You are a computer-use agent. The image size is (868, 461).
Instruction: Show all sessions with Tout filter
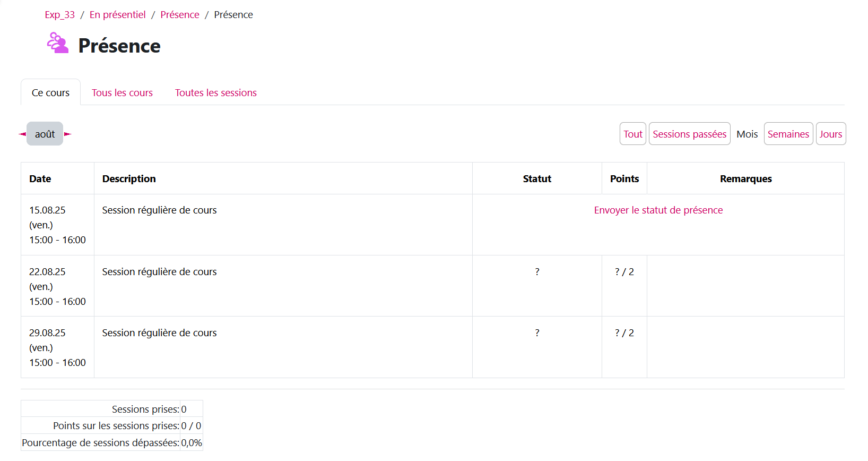(x=632, y=134)
